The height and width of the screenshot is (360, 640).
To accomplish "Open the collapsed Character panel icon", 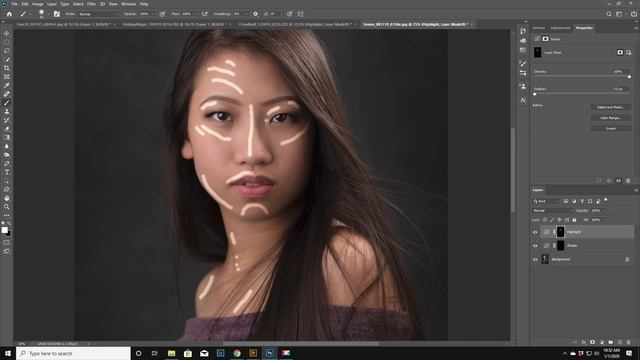I will [x=523, y=100].
